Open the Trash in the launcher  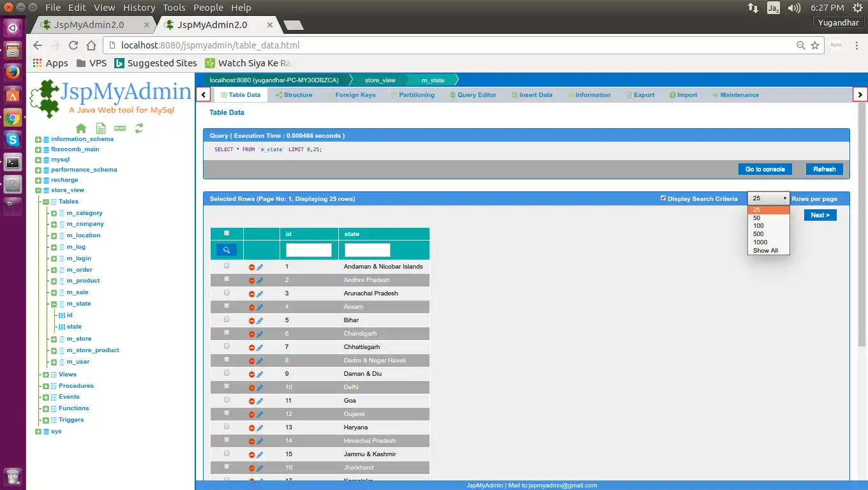coord(13,477)
